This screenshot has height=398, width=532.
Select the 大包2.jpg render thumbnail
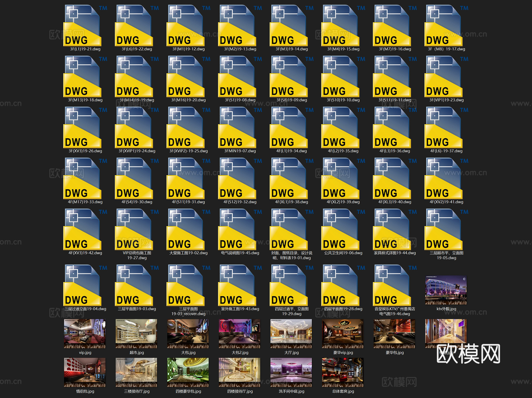239,334
